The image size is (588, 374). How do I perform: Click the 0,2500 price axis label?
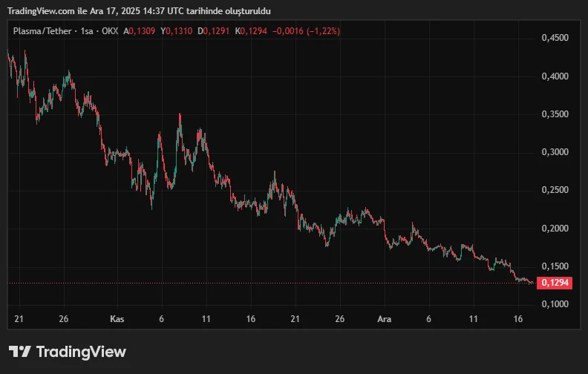(x=555, y=190)
